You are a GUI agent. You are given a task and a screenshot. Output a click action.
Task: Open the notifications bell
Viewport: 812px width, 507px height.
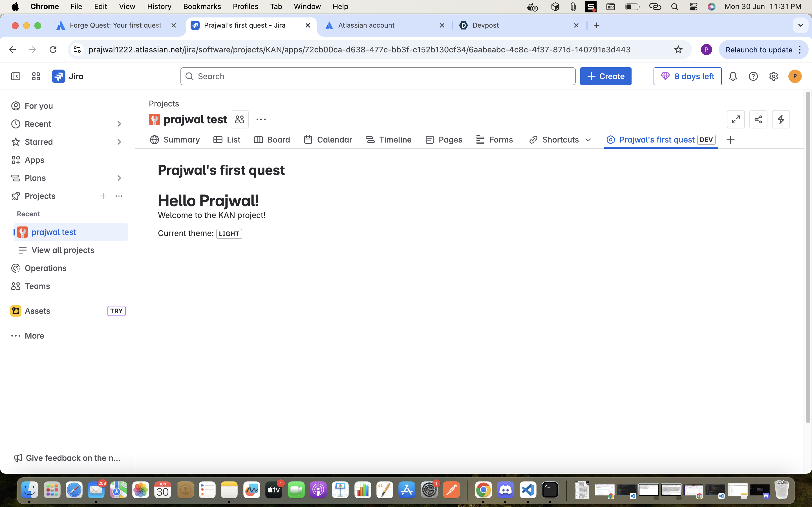[733, 76]
